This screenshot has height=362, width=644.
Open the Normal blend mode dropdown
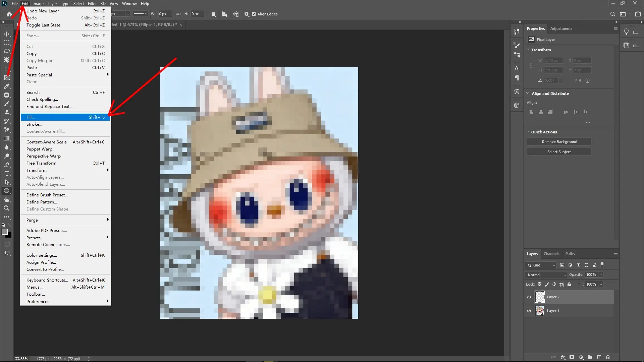tap(546, 275)
